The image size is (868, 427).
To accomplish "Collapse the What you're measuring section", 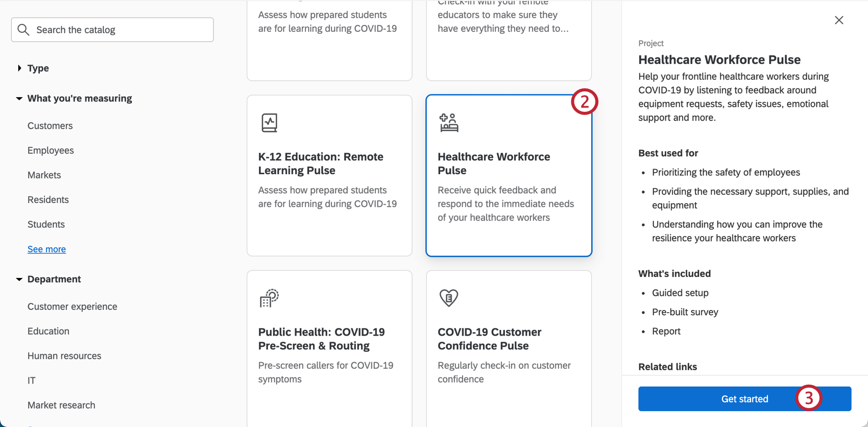I will [19, 99].
